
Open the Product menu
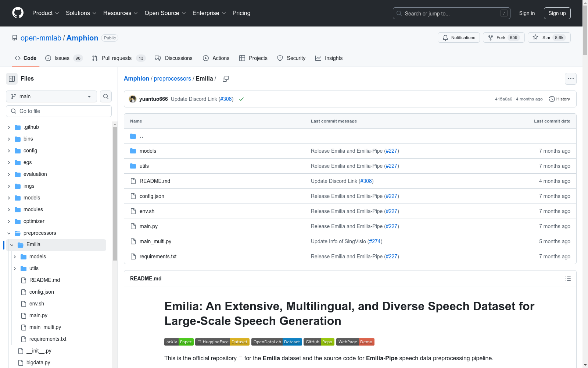(x=46, y=13)
